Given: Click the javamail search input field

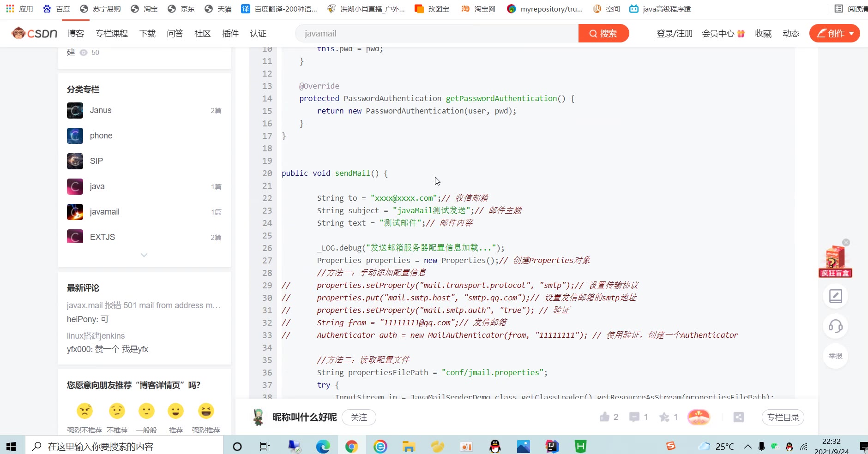Looking at the screenshot, I should [x=436, y=33].
